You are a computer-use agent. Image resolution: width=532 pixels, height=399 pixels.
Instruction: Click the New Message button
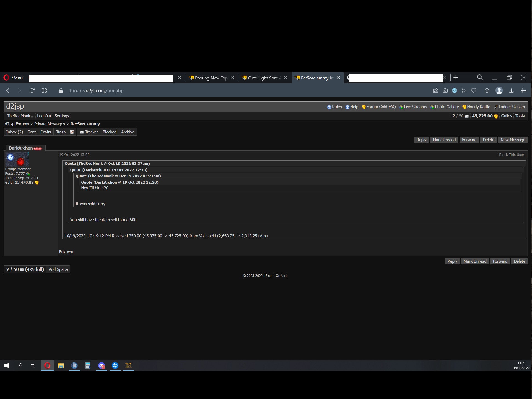click(x=513, y=140)
